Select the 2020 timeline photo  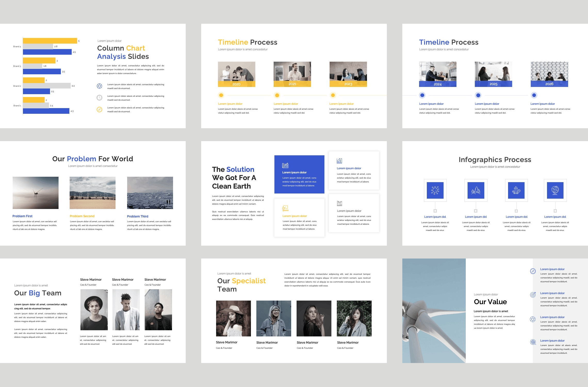pos(236,74)
